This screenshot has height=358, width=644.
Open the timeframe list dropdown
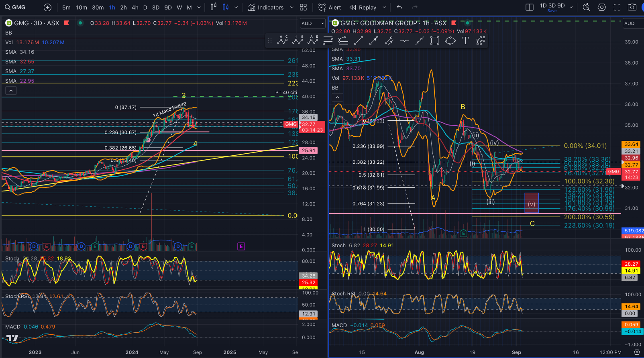pyautogui.click(x=199, y=7)
